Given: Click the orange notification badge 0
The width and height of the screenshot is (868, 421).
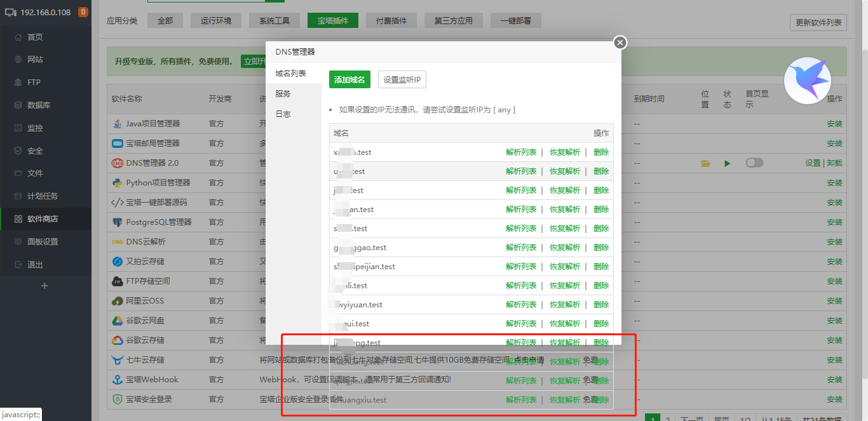Looking at the screenshot, I should tap(83, 12).
